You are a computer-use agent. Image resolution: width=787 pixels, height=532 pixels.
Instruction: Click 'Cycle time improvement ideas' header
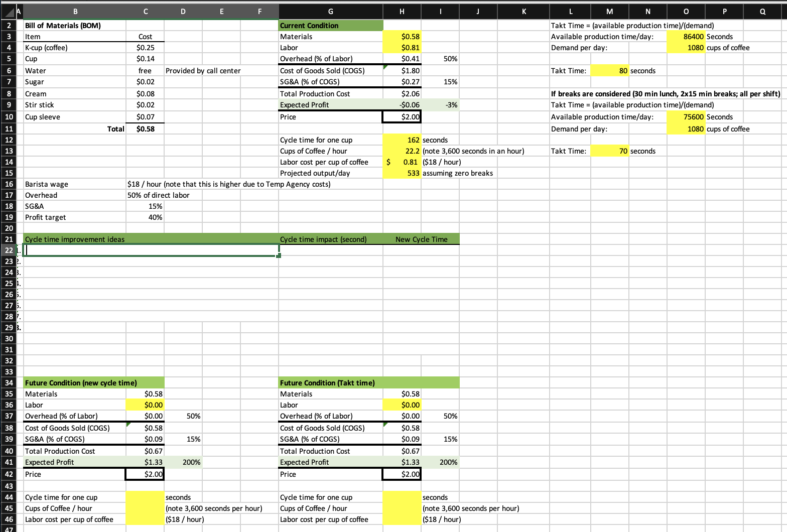[151, 239]
